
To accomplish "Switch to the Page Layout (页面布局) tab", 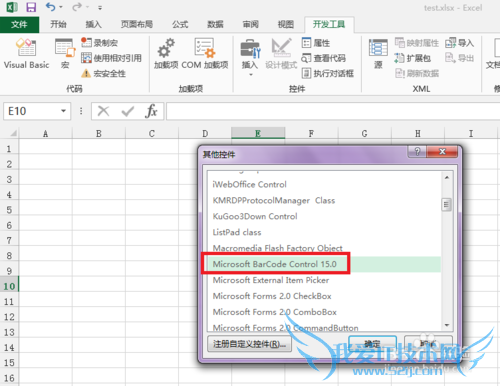I will 137,24.
